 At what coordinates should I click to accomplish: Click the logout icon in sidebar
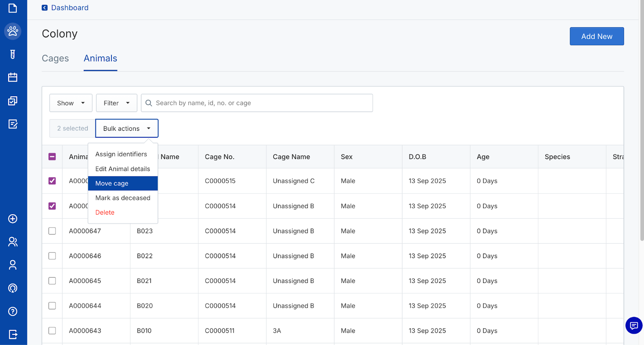(13, 334)
